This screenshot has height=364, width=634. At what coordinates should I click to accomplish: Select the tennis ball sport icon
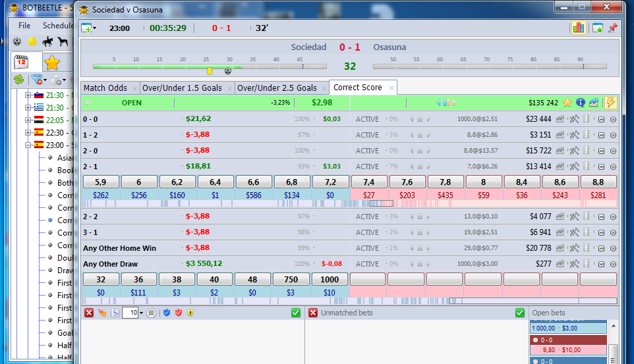point(32,41)
